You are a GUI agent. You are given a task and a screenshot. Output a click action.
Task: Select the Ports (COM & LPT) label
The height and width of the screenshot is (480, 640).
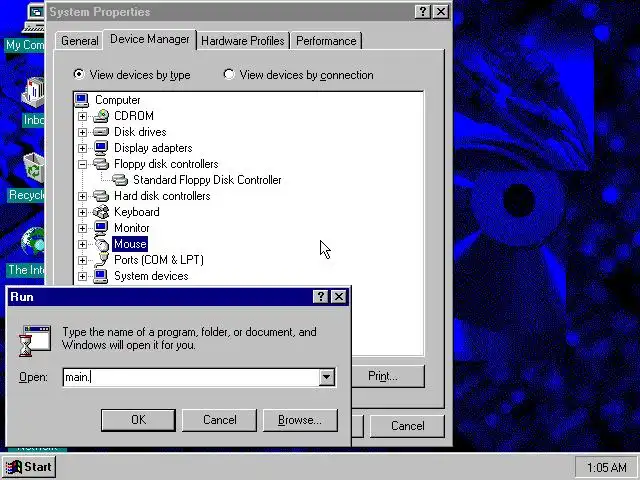[x=159, y=260]
